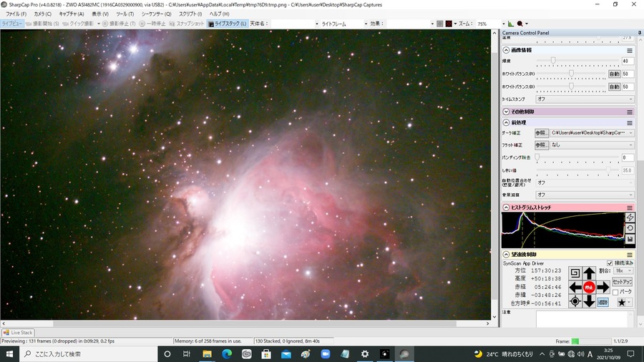Image resolution: width=644 pixels, height=362 pixels.
Task: Toggle the Live Stack toolbar button
Action: tap(227, 24)
